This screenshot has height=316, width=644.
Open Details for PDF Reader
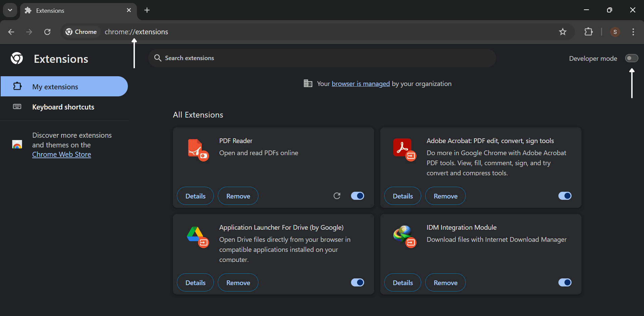[x=195, y=196]
